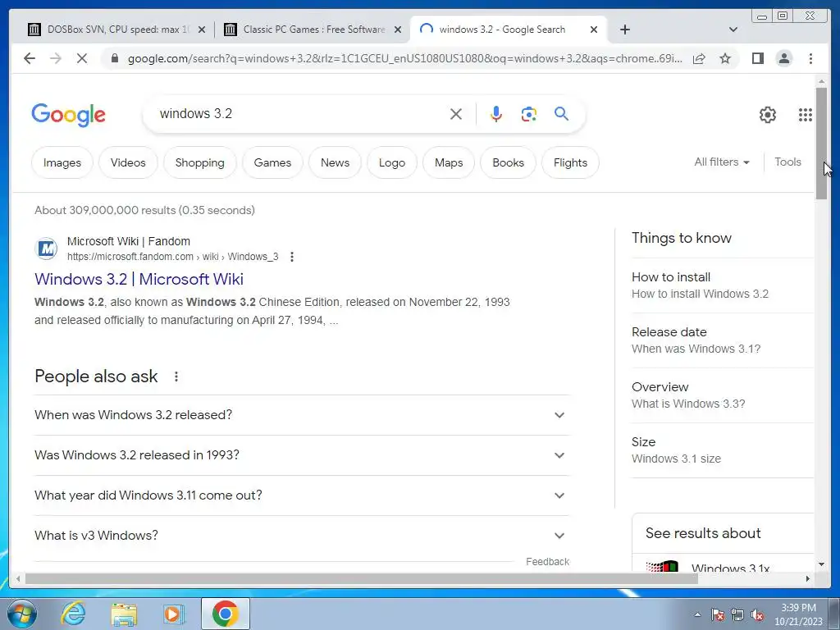Click into the Google search text box
The image size is (840, 630).
point(300,113)
